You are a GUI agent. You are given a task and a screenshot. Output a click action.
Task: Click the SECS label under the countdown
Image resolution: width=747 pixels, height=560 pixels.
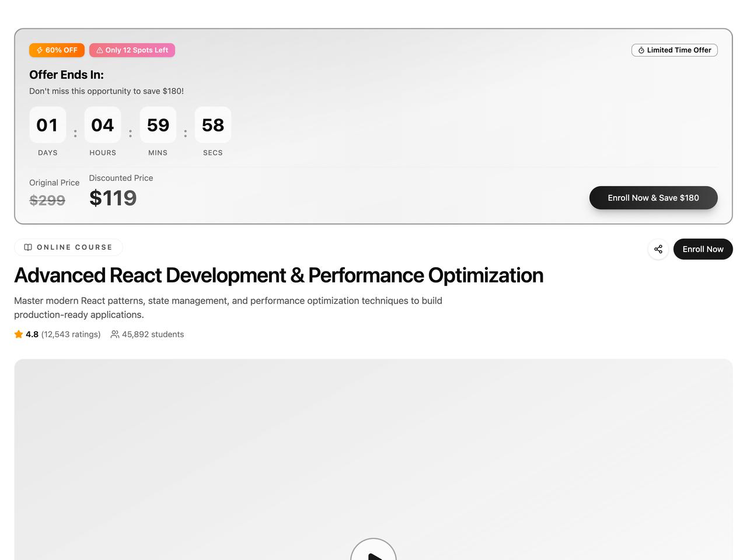[x=213, y=153]
